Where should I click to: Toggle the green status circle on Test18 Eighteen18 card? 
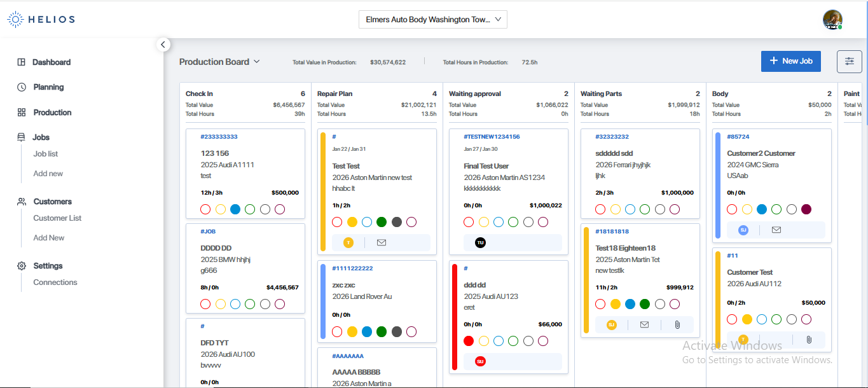645,304
